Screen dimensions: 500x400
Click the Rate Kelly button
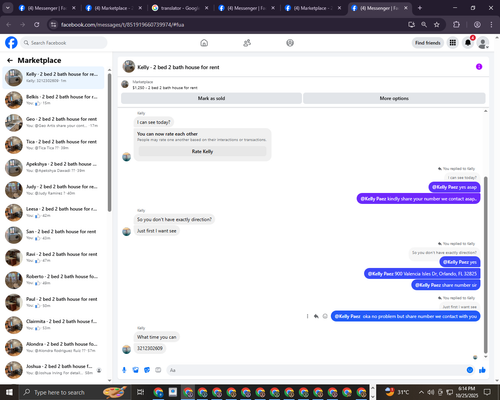point(202,151)
